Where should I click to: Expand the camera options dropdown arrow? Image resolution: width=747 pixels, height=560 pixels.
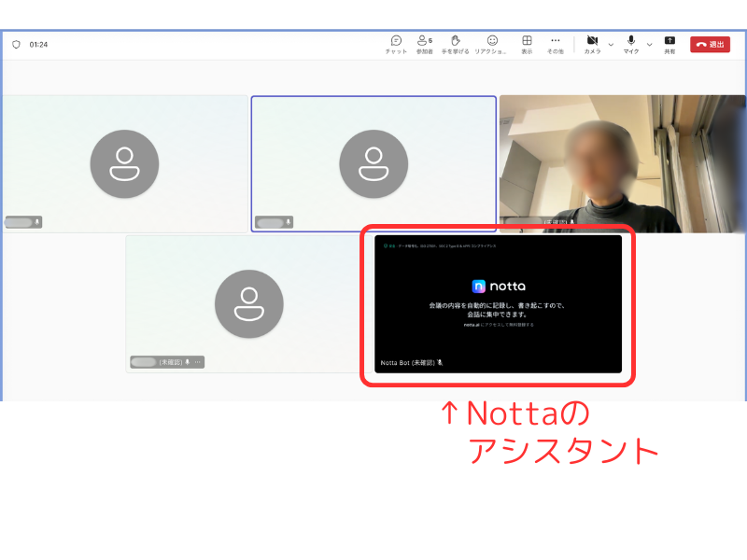tap(611, 44)
